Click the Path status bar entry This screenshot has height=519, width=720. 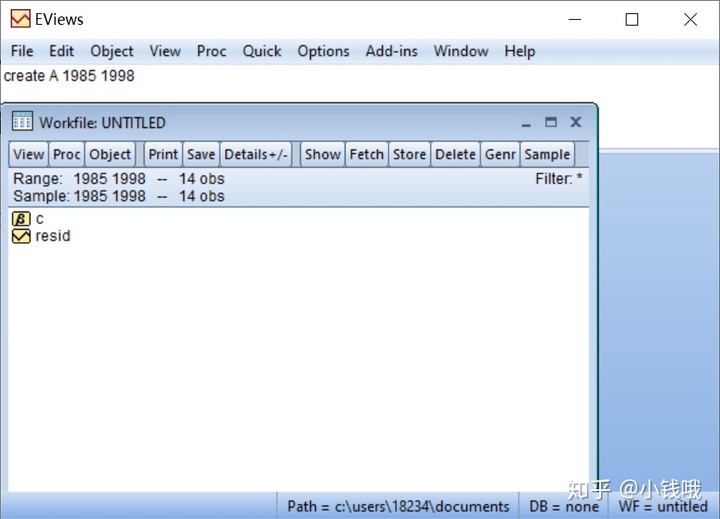[x=398, y=506]
